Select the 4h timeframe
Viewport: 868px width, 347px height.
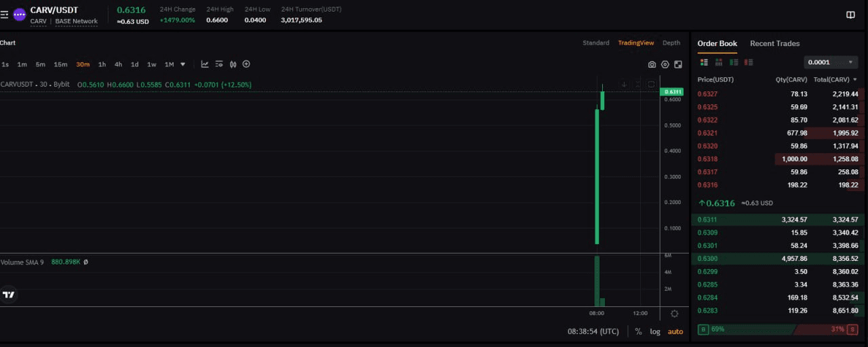118,64
